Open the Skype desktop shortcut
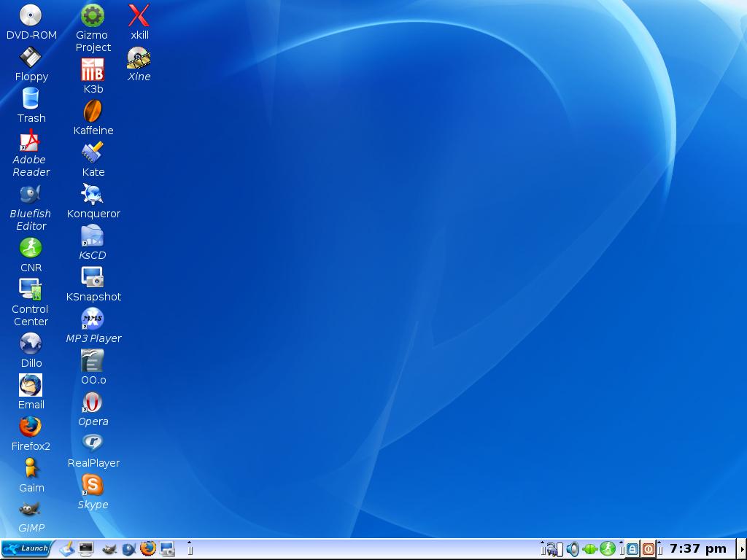This screenshot has width=747, height=560. pyautogui.click(x=93, y=486)
